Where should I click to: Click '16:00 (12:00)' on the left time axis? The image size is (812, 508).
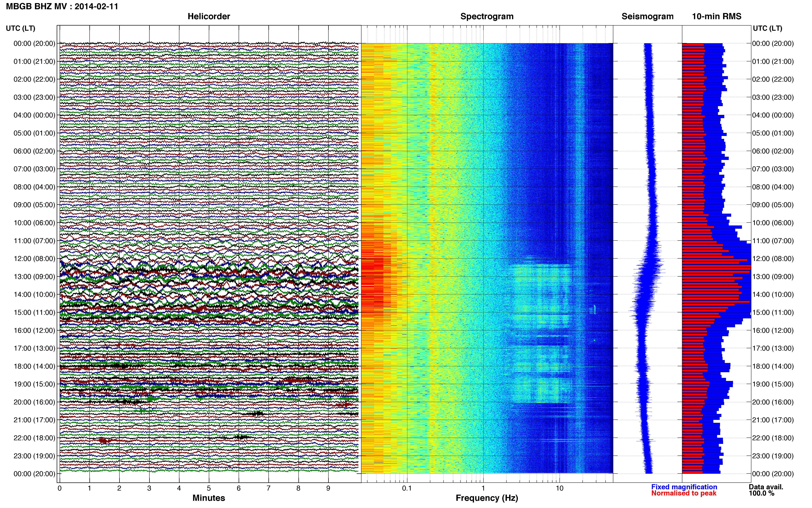[34, 331]
